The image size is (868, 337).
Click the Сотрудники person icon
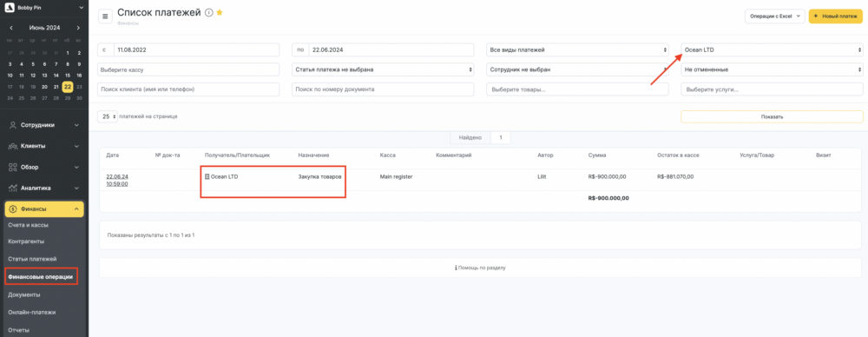13,125
